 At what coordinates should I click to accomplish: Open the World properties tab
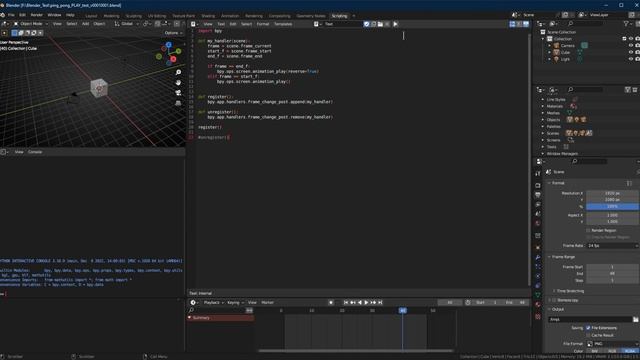[x=538, y=223]
